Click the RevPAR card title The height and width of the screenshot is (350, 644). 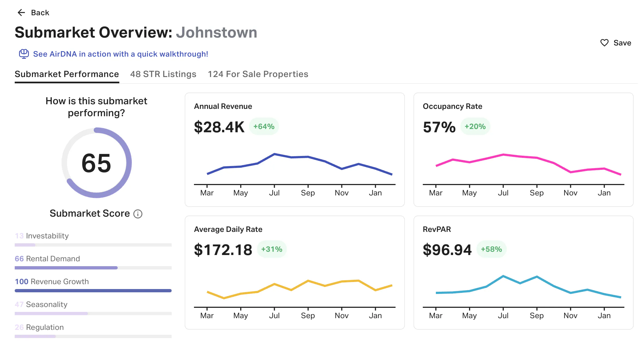437,229
